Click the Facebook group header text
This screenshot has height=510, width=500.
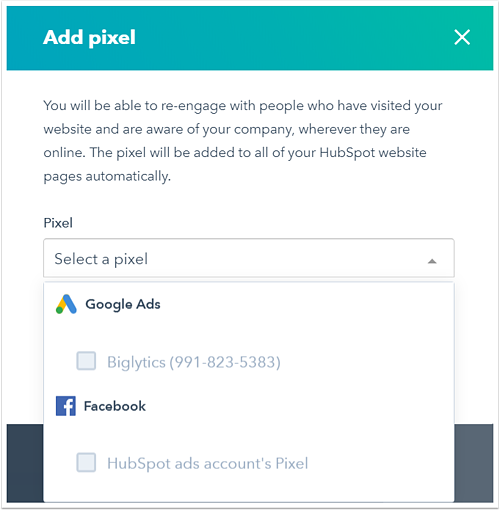click(x=115, y=406)
